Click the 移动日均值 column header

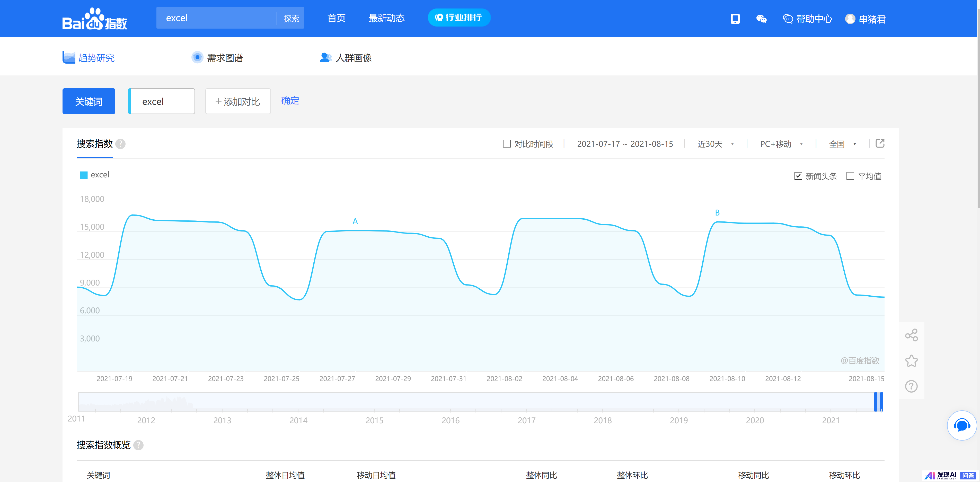point(376,475)
